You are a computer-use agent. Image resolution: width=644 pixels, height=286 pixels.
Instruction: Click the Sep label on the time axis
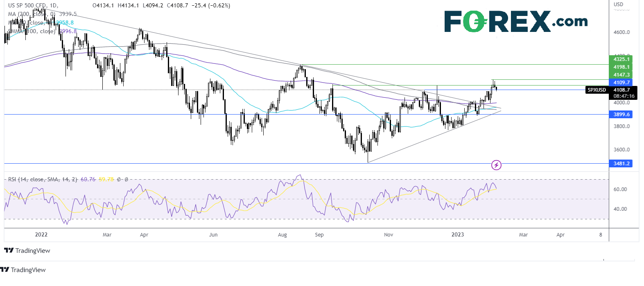319,235
